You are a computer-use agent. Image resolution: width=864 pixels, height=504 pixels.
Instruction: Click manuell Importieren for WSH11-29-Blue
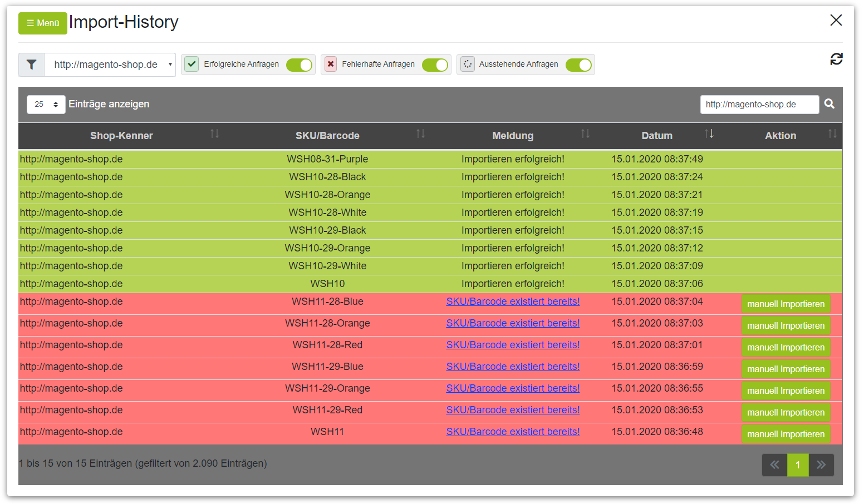786,369
